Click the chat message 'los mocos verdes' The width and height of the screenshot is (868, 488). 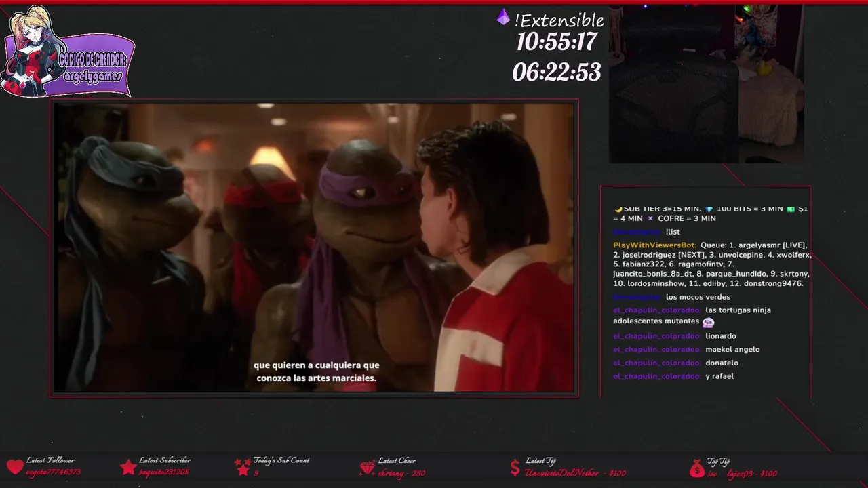(x=698, y=297)
